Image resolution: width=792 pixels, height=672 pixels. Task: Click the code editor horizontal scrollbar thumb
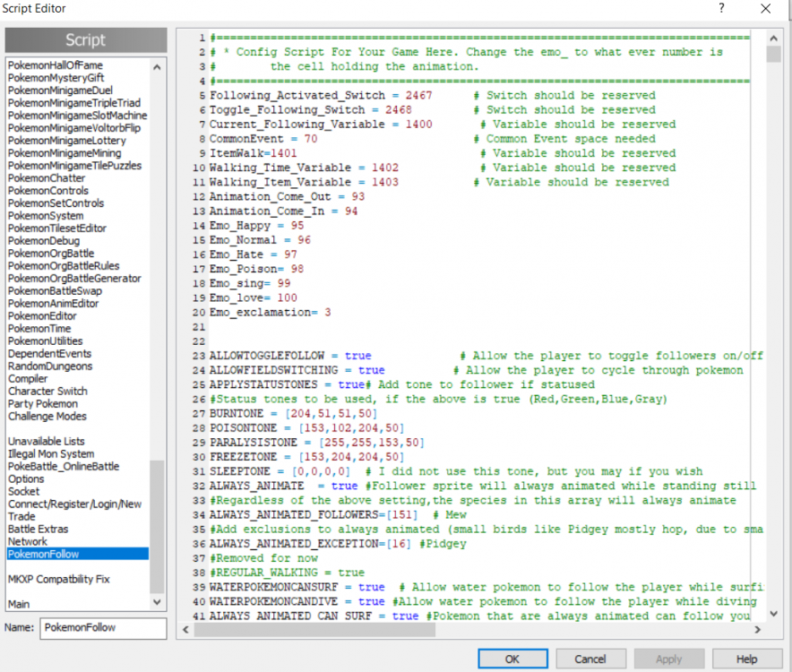tap(314, 630)
